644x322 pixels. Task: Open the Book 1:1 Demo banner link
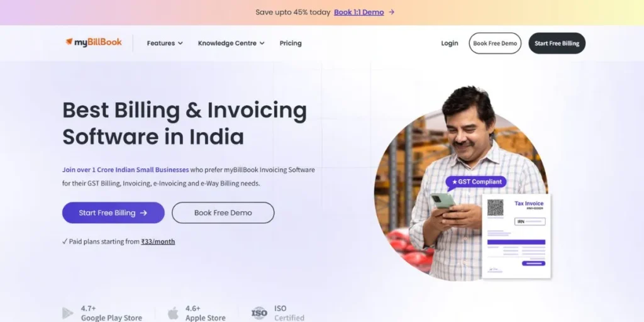click(359, 13)
